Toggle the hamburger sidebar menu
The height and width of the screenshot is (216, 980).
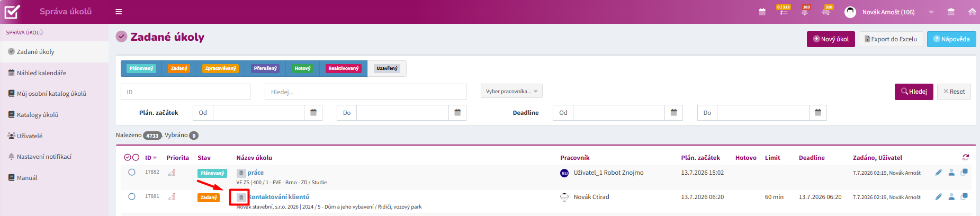coord(119,12)
